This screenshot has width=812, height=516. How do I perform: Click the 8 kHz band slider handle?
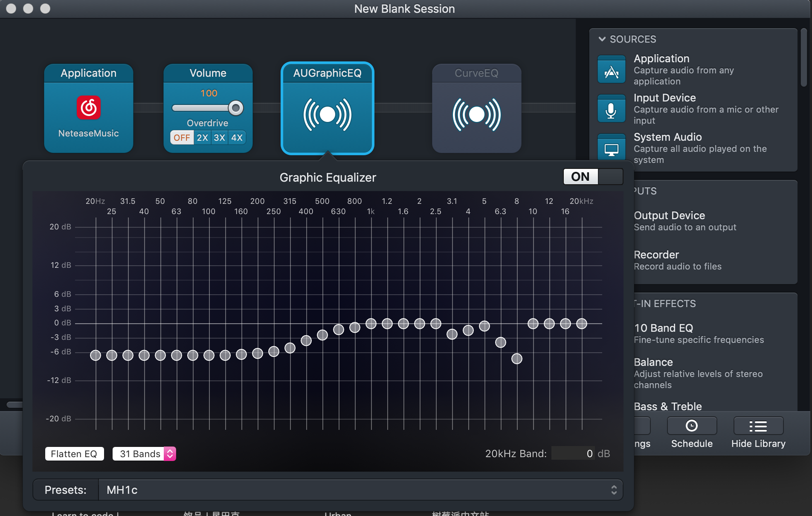tap(517, 359)
